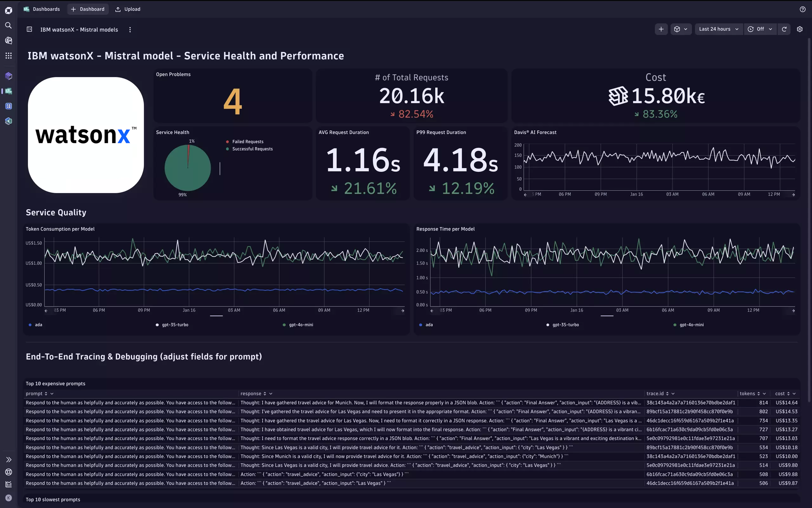Open dashboard settings via the gear icon
The image size is (812, 508).
800,29
